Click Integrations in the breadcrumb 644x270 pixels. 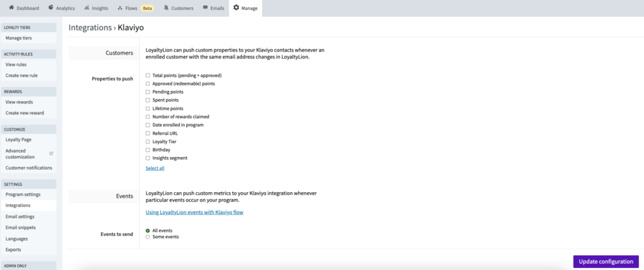click(x=90, y=28)
